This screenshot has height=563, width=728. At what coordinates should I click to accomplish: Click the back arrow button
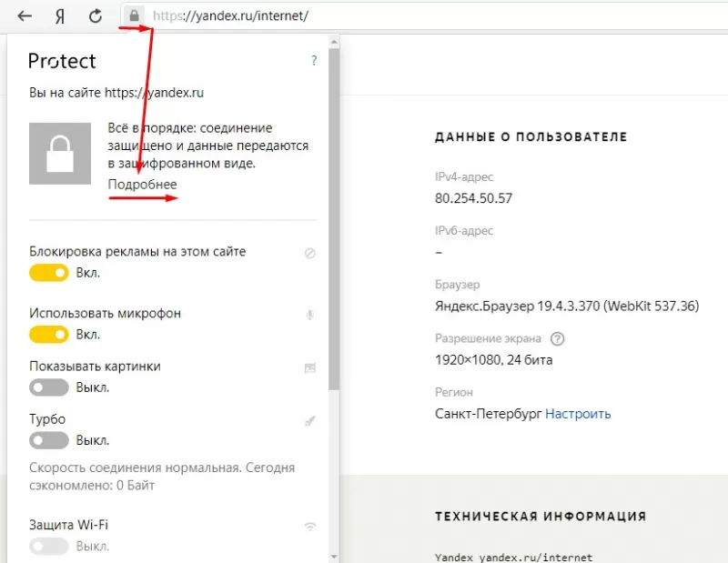coord(23,15)
